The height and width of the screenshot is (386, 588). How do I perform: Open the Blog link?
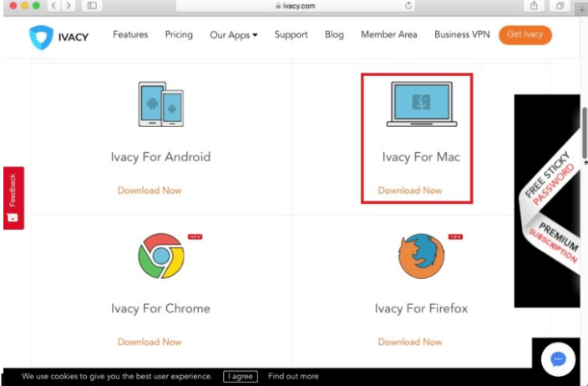coord(334,34)
